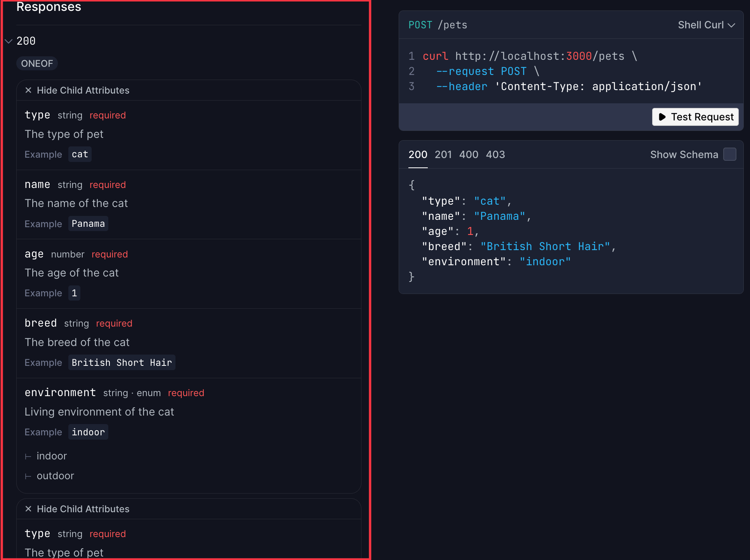Click the chevron beside the 200 response
750x560 pixels.
coord(9,41)
